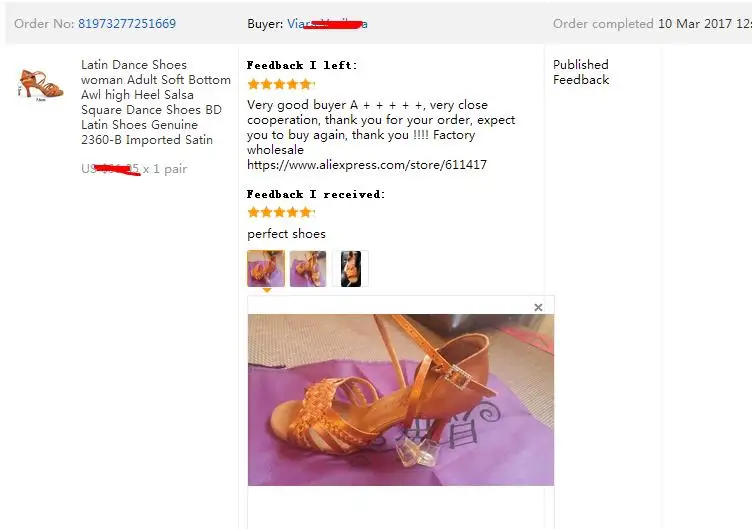
Task: Open the Latin Dance Shoes product title
Action: coord(155,102)
